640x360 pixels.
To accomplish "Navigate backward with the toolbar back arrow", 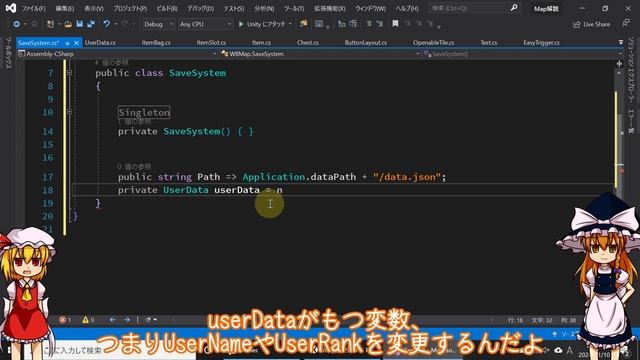I will (x=16, y=24).
